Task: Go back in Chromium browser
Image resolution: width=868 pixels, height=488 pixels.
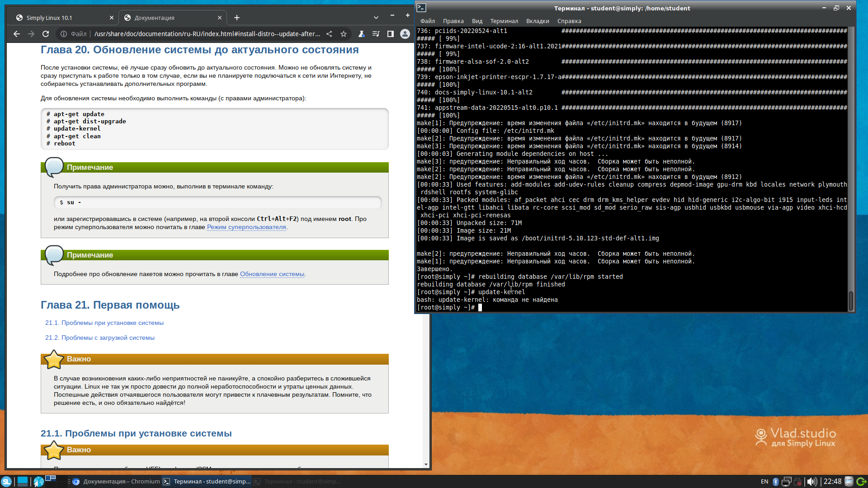Action: coord(17,34)
